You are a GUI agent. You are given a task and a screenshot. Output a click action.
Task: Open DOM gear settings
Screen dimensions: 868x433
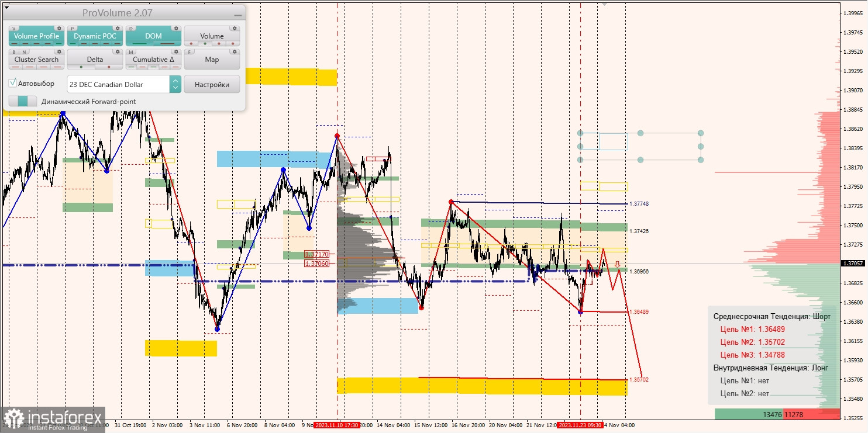tap(175, 28)
